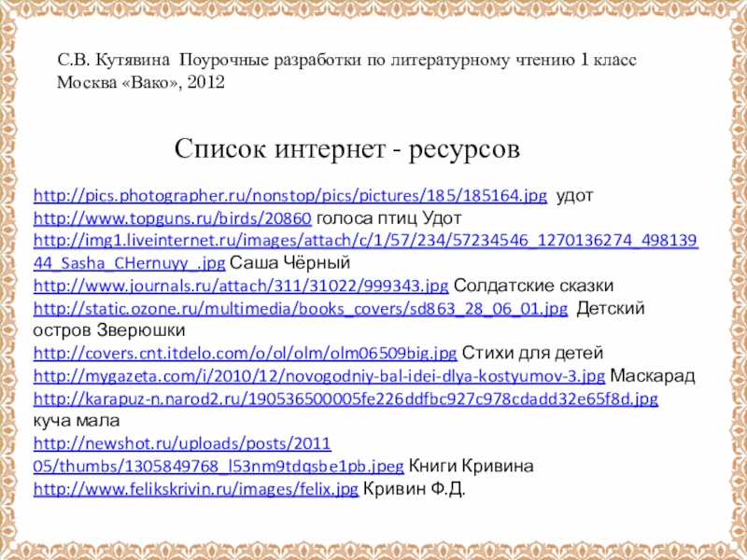
Task: Click the 'Стихи для детей' caption
Action: (x=532, y=353)
